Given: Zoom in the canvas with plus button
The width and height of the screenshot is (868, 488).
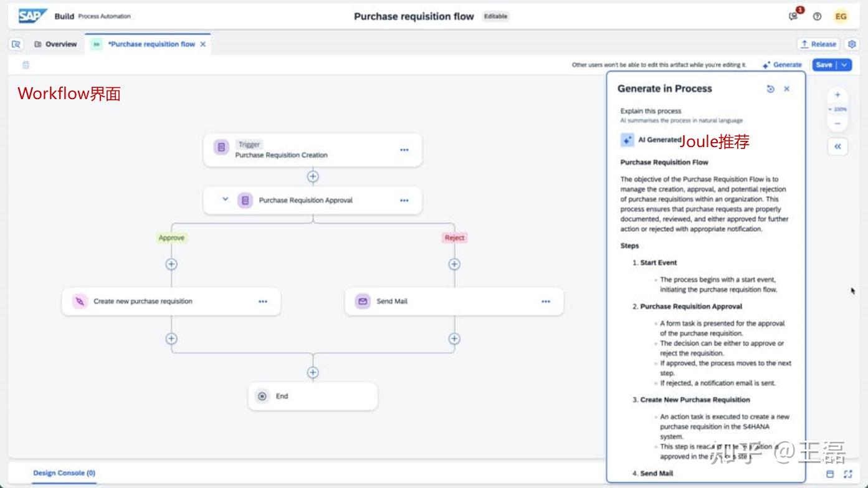Looking at the screenshot, I should [837, 95].
